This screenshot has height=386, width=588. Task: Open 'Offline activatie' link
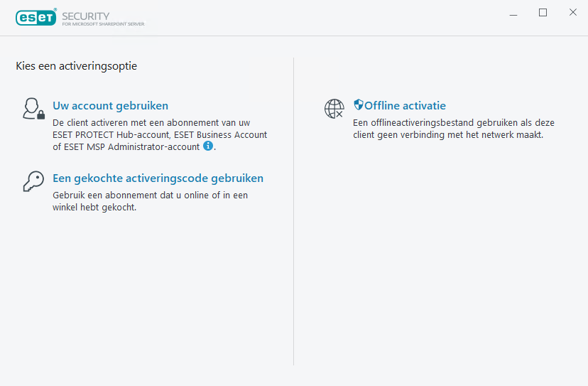405,105
